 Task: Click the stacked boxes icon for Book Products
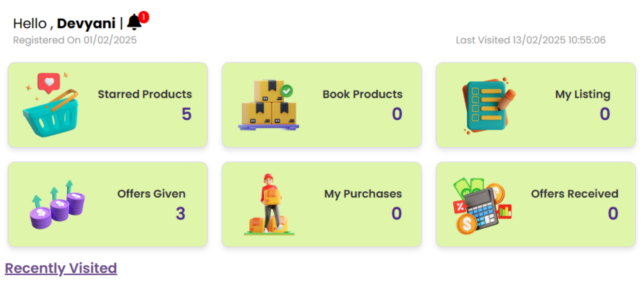click(x=269, y=105)
